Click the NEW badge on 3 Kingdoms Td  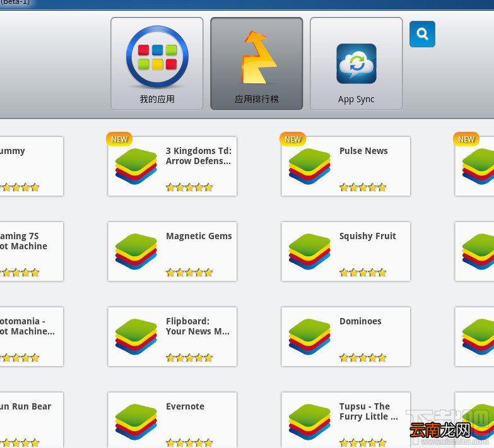[119, 139]
